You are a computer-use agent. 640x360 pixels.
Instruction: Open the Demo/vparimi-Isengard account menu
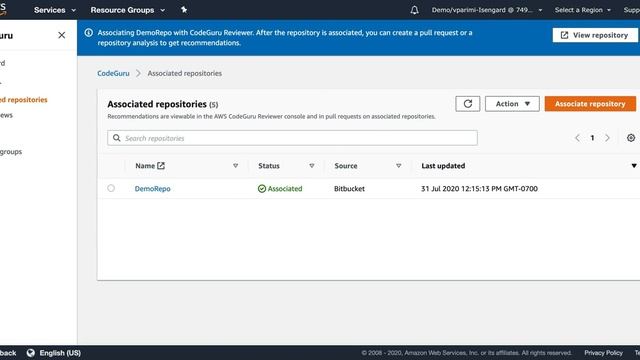487,10
